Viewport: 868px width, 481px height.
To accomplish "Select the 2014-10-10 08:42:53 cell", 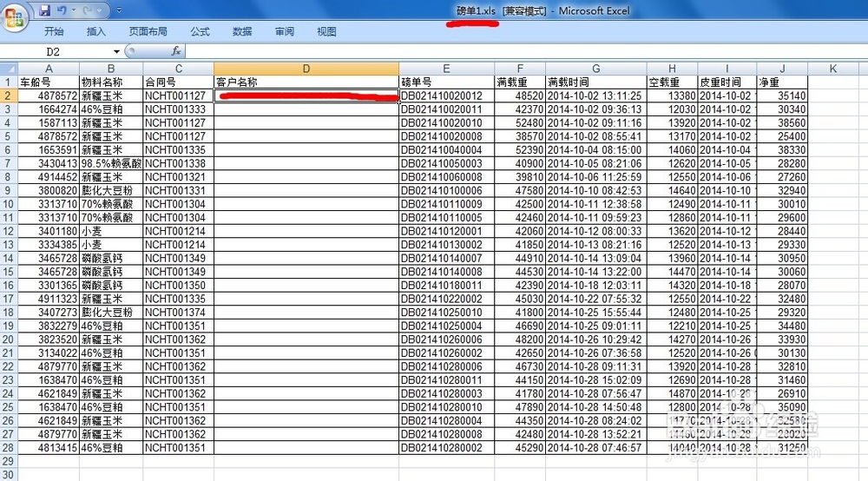I will point(595,190).
